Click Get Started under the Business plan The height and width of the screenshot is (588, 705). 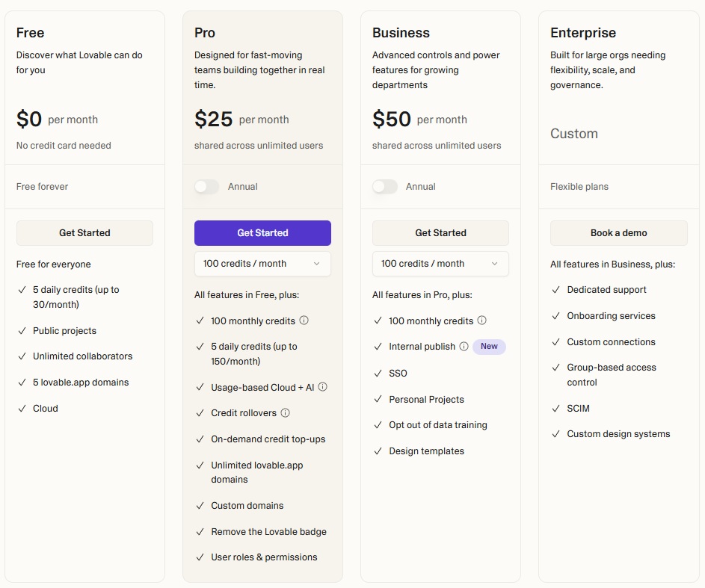point(440,232)
